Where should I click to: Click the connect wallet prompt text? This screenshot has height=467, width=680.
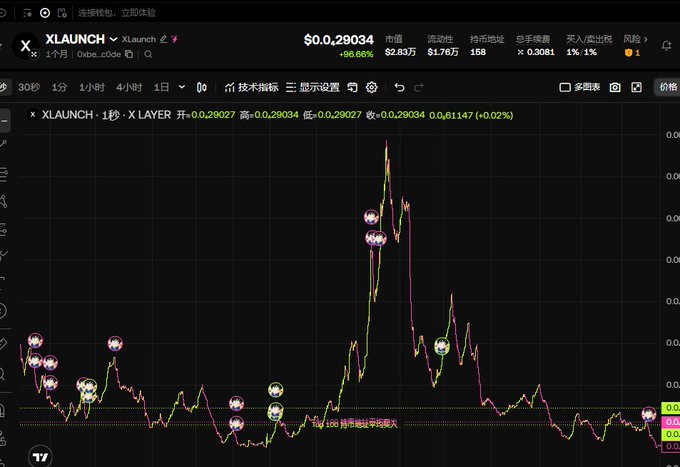coord(117,13)
